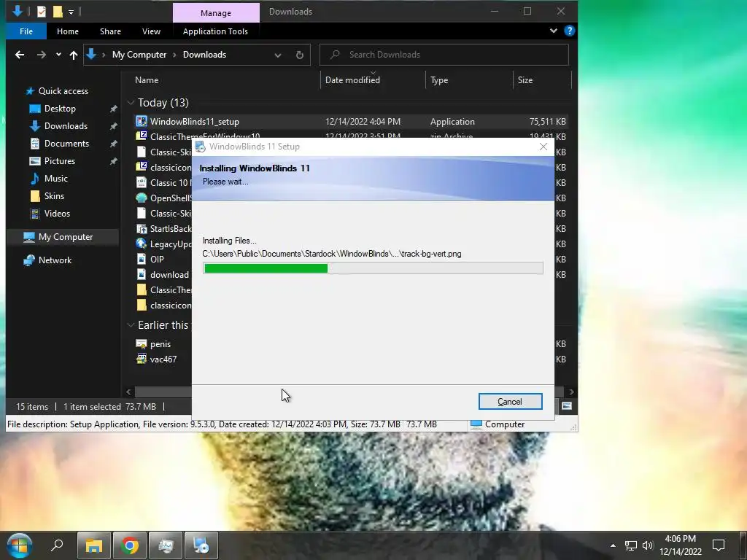
Task: Select Quick access in the sidebar
Action: click(63, 91)
